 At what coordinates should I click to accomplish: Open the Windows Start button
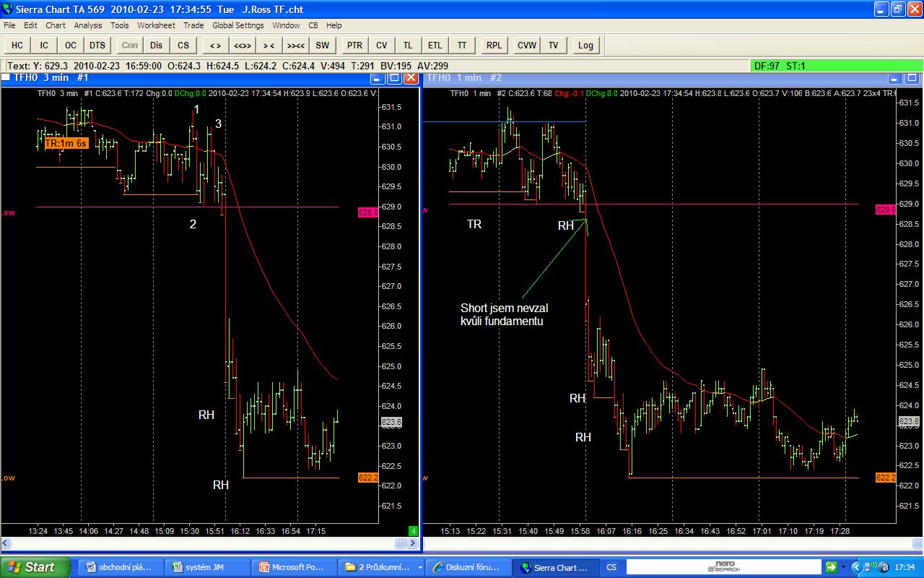(35, 567)
